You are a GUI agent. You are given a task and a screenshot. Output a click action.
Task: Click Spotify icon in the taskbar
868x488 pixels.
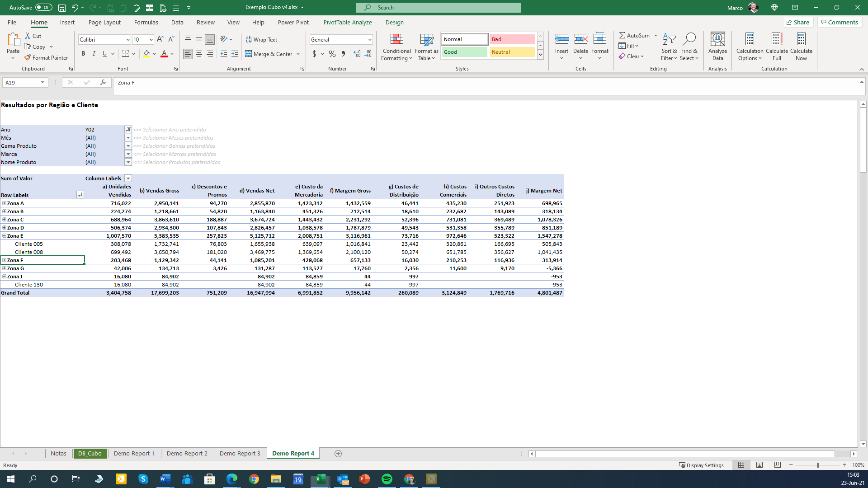point(387,479)
